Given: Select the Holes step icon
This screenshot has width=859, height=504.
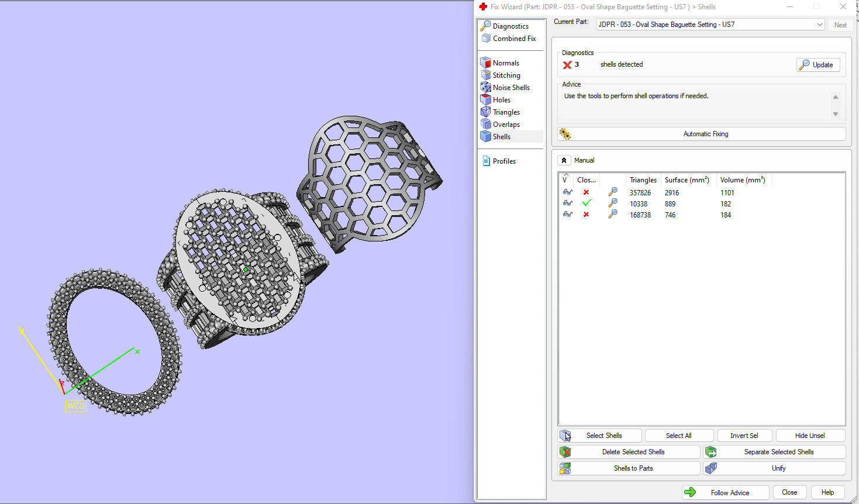Looking at the screenshot, I should (x=485, y=100).
